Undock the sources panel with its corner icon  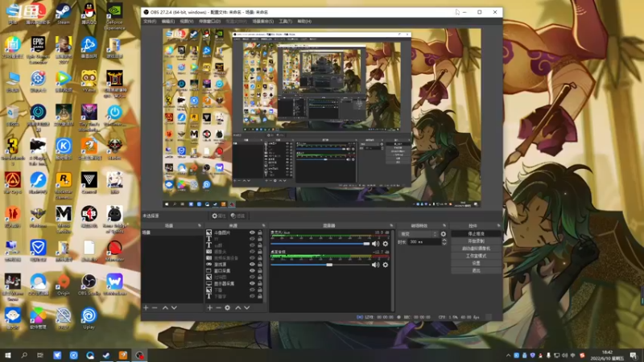click(263, 226)
